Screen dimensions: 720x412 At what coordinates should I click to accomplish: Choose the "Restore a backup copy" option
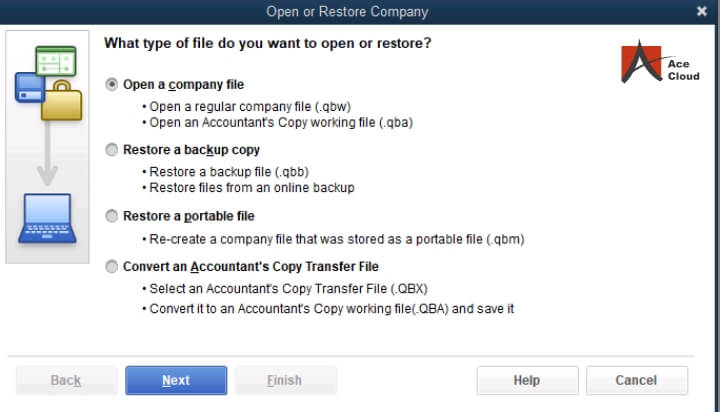pyautogui.click(x=112, y=150)
